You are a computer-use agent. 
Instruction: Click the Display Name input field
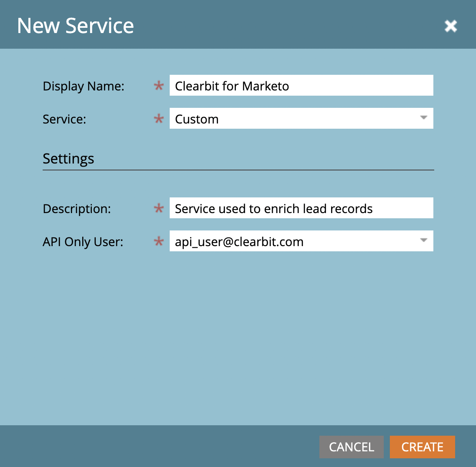click(x=301, y=85)
